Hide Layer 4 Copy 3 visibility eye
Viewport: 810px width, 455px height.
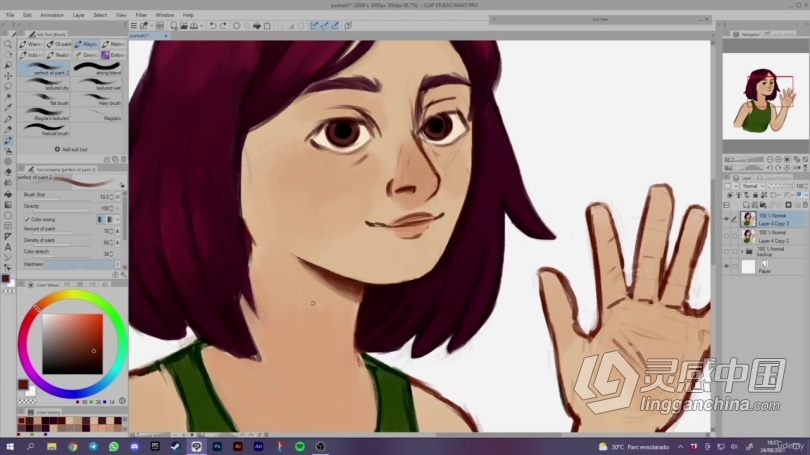pos(727,219)
